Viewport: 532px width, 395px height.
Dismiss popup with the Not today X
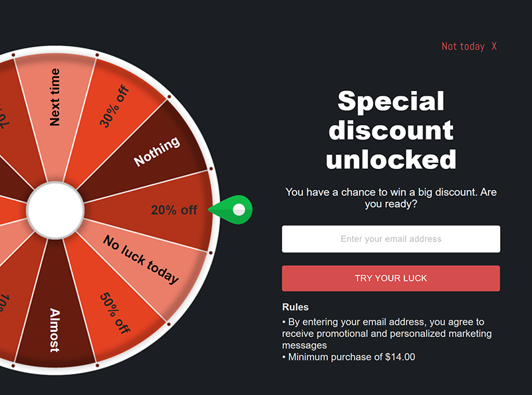pos(469,46)
